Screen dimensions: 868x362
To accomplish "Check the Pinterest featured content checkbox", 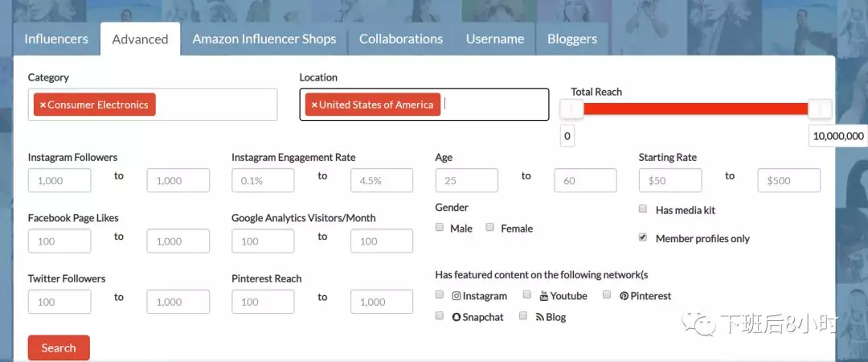I will (x=608, y=295).
